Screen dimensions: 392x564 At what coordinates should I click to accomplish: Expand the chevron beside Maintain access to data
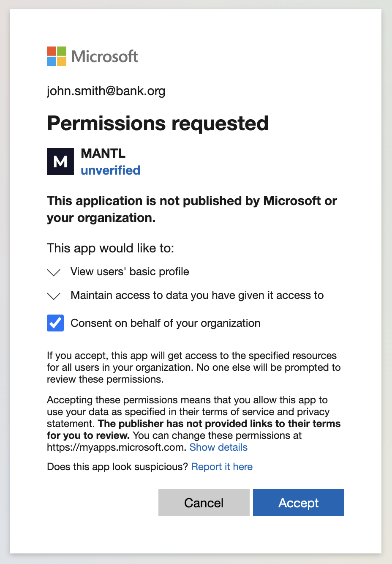[x=54, y=296]
